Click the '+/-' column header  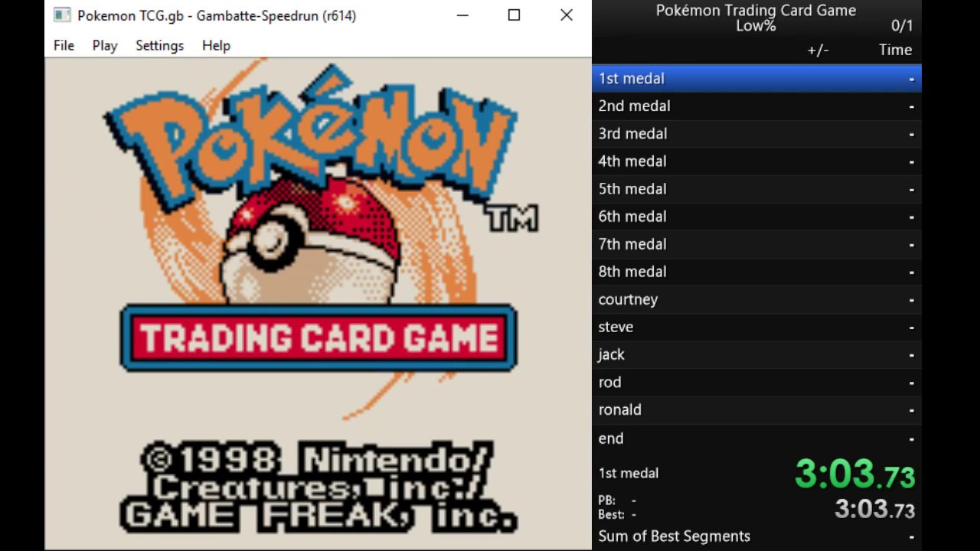click(818, 50)
